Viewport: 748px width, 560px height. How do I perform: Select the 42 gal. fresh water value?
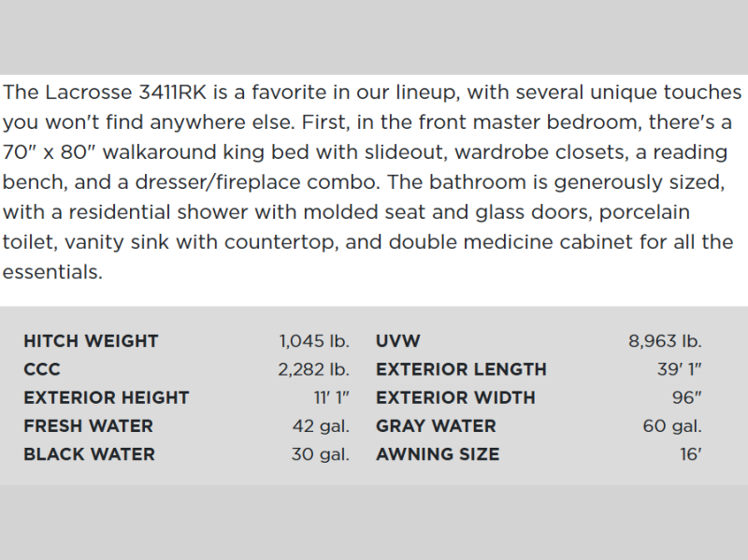tap(321, 425)
